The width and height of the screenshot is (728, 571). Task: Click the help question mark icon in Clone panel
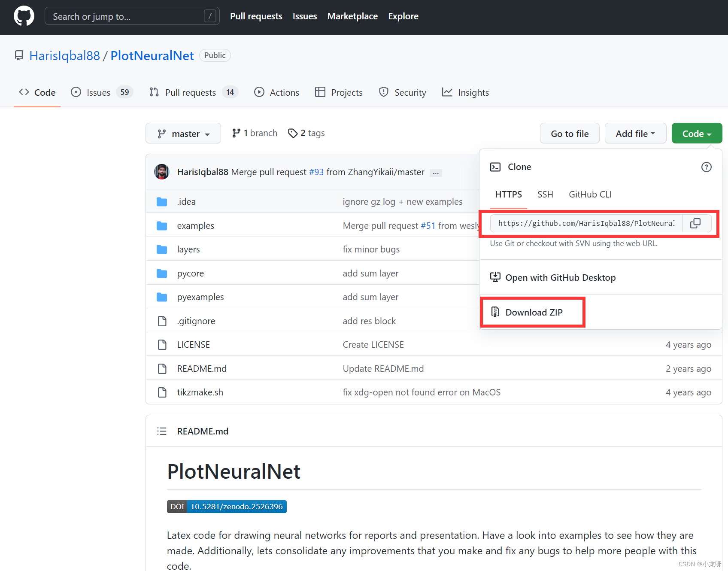706,167
